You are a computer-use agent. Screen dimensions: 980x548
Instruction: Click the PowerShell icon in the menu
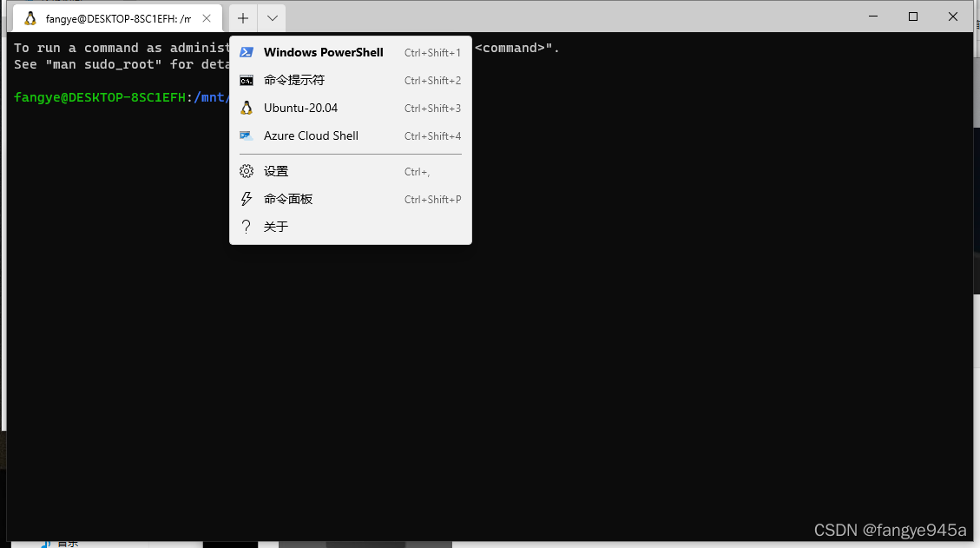click(247, 53)
